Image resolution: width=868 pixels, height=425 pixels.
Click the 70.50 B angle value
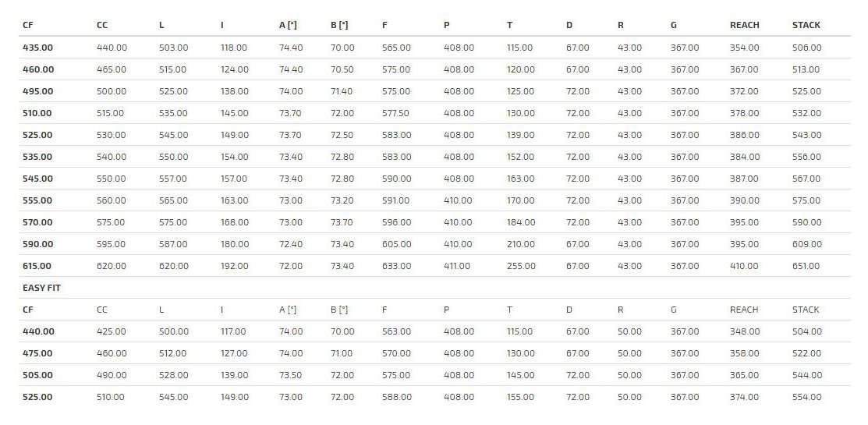(342, 69)
